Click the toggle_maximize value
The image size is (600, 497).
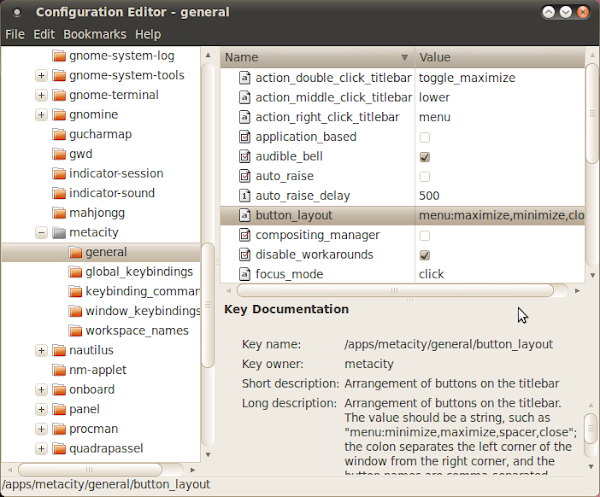point(467,78)
